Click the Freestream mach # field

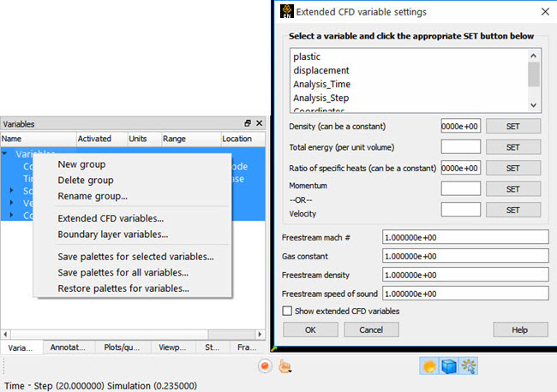click(465, 237)
